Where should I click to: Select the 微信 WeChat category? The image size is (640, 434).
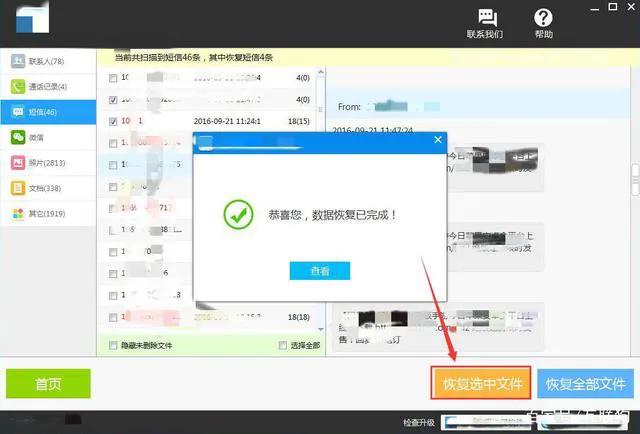(48, 138)
